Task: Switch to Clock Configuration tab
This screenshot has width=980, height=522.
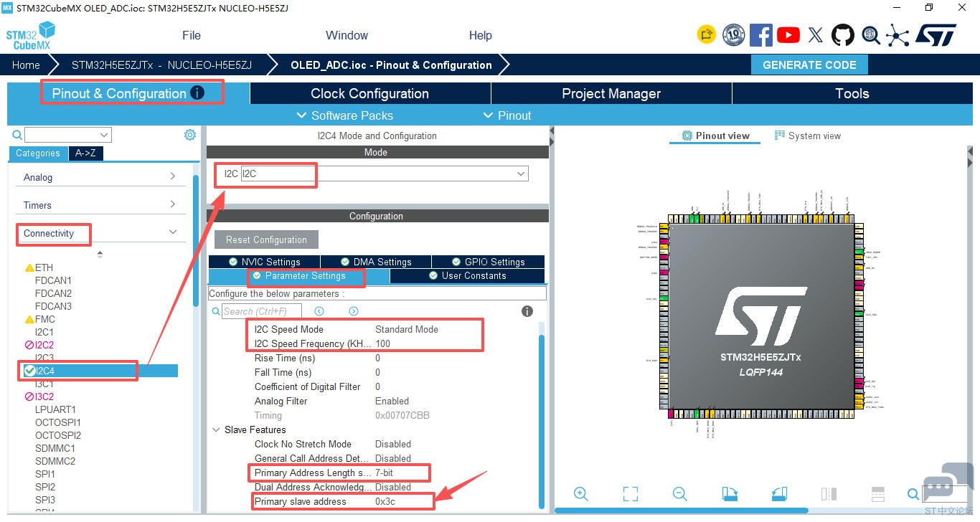Action: tap(370, 93)
